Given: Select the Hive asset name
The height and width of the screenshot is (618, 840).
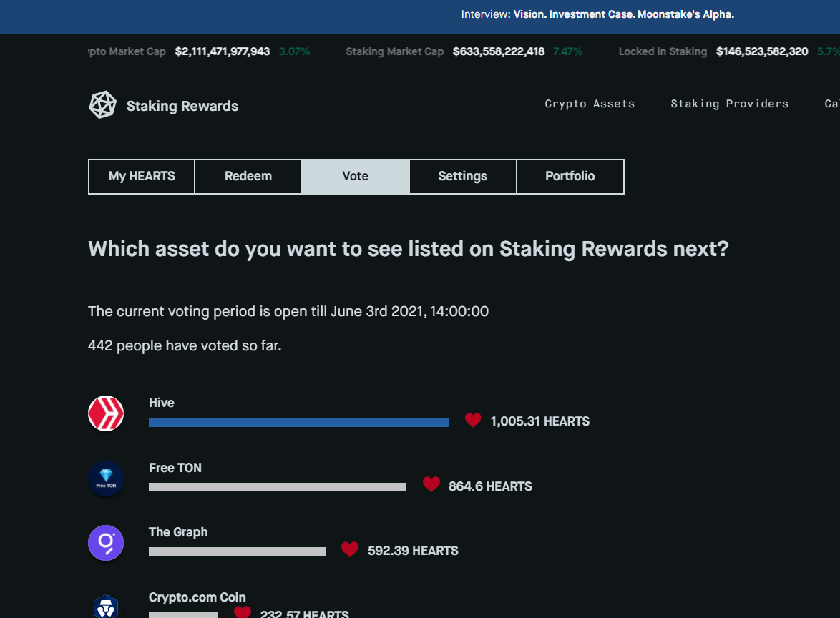Looking at the screenshot, I should 161,403.
